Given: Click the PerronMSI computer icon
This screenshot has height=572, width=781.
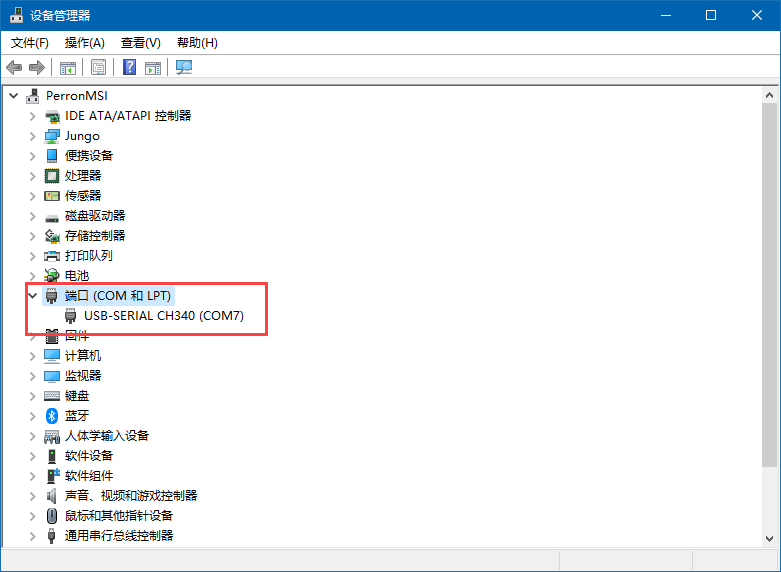Looking at the screenshot, I should pyautogui.click(x=33, y=96).
